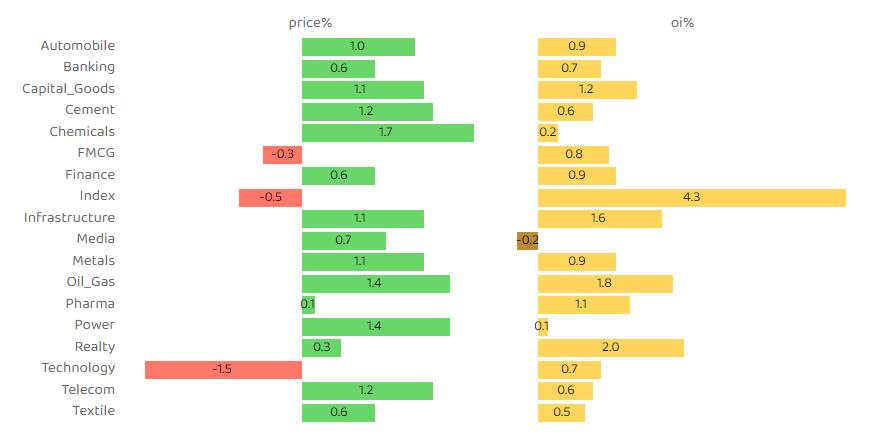Screen dimensions: 872x447
Task: Click the Infrastructure oi% bar showing 1.6
Action: (599, 218)
